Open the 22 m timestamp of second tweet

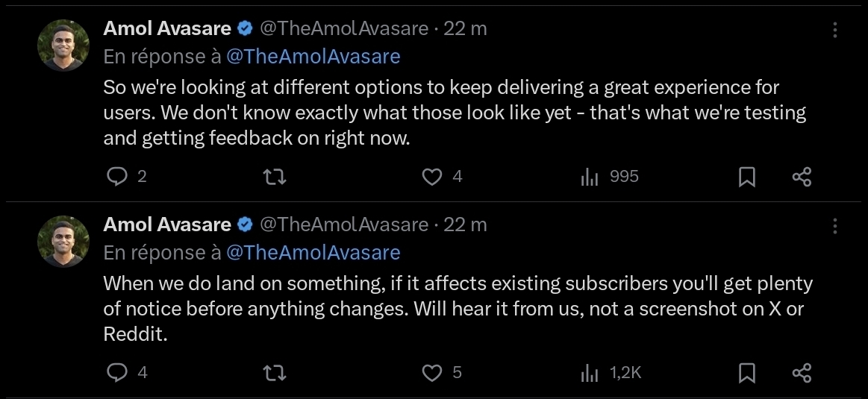[465, 224]
